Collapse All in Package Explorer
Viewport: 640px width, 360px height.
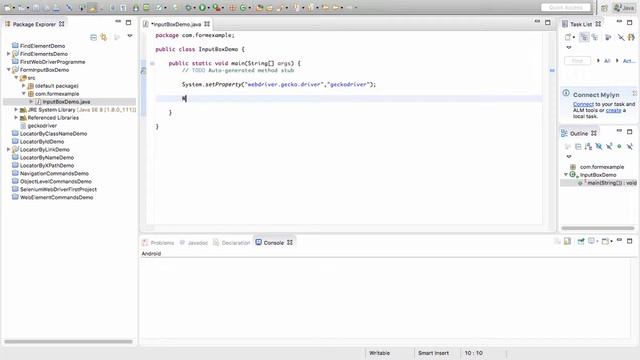pyautogui.click(x=93, y=37)
